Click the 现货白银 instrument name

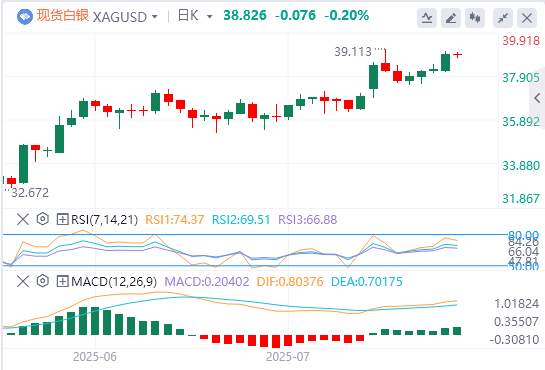coord(63,16)
